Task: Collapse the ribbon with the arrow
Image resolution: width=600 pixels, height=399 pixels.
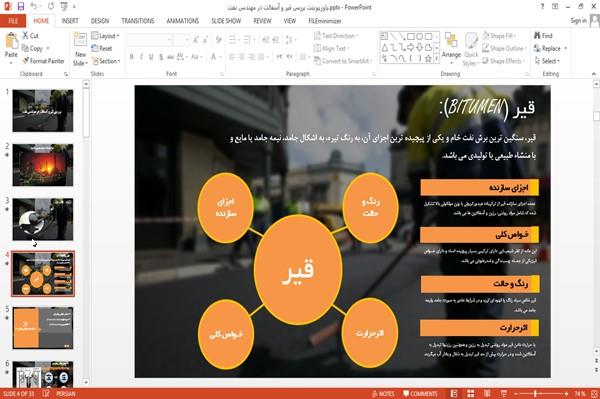Action: coord(593,73)
